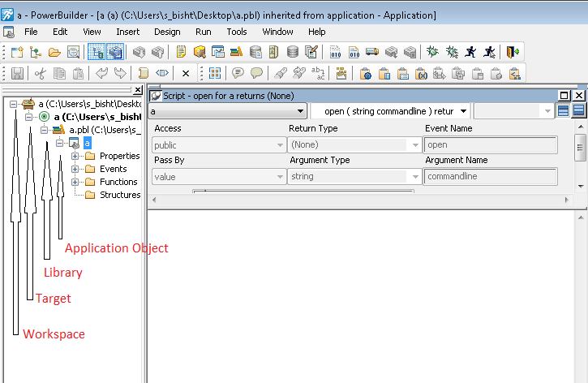Open the Insert menu
This screenshot has height=383, width=588.
tap(128, 32)
